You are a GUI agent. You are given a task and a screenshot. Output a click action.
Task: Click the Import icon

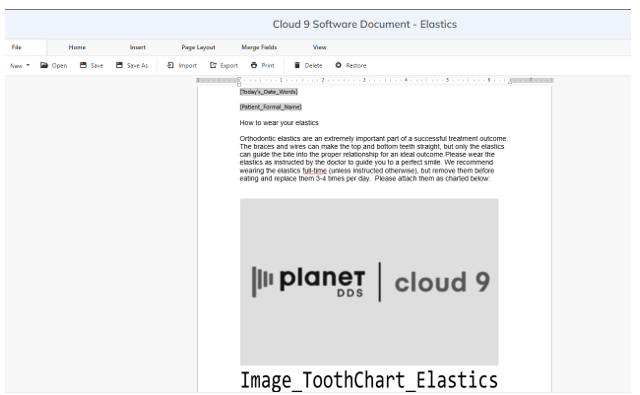click(x=171, y=65)
